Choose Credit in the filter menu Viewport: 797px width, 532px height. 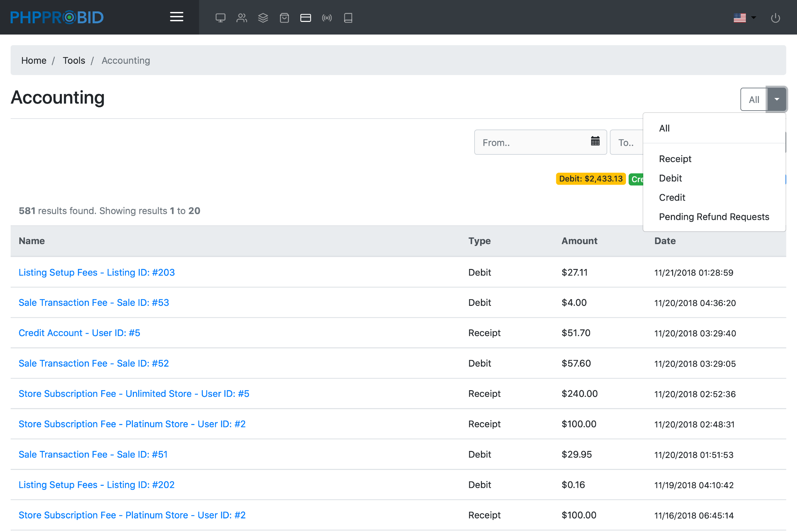point(672,198)
